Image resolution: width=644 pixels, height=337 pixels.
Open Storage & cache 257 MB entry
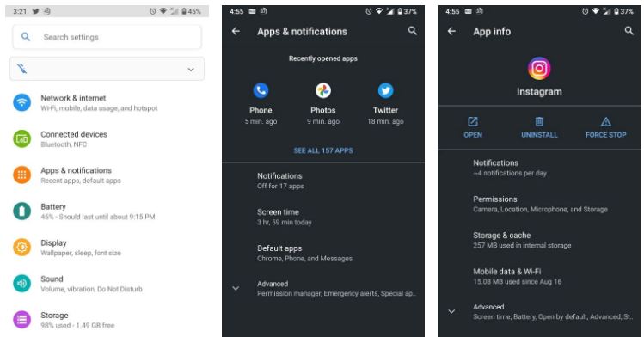pyautogui.click(x=539, y=240)
